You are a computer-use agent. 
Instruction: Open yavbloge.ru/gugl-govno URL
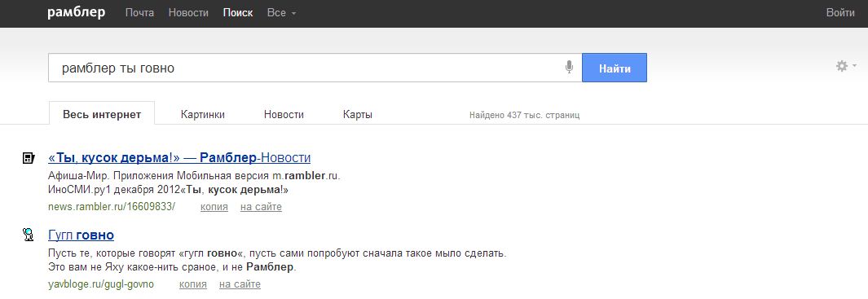click(x=101, y=284)
